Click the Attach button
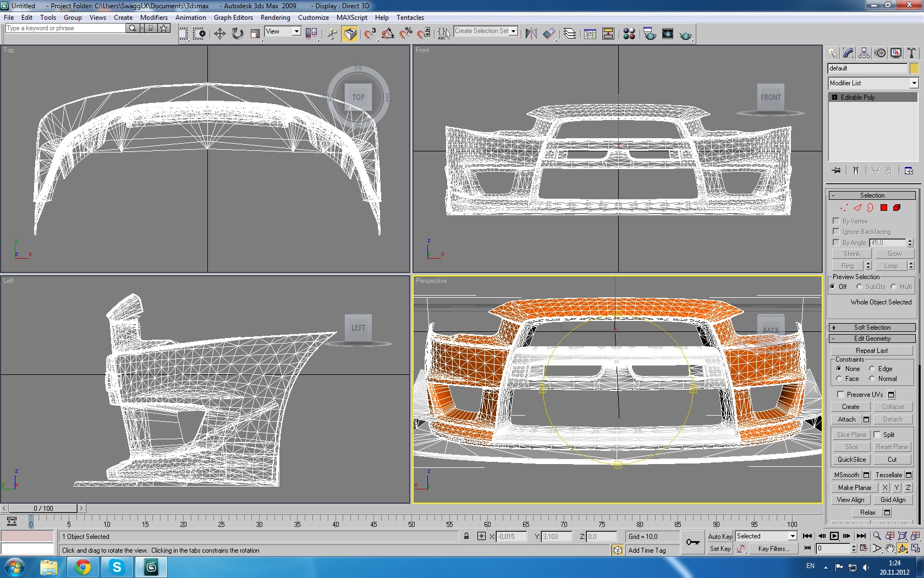Image resolution: width=924 pixels, height=578 pixels. (x=846, y=419)
